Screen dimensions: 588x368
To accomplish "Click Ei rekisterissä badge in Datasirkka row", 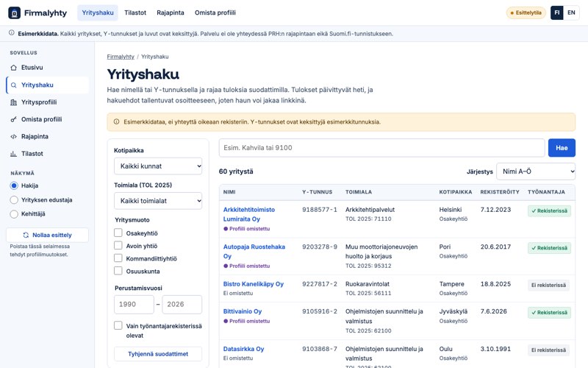I will point(548,350).
